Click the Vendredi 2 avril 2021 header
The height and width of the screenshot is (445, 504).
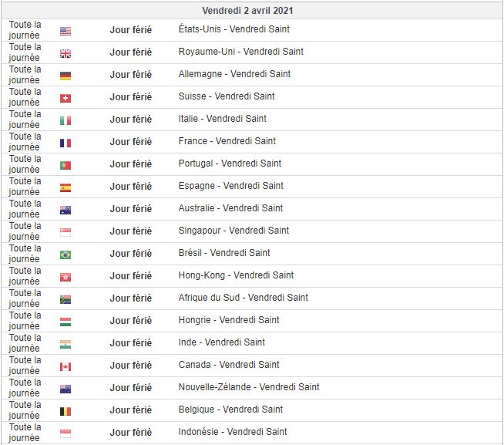pos(247,11)
